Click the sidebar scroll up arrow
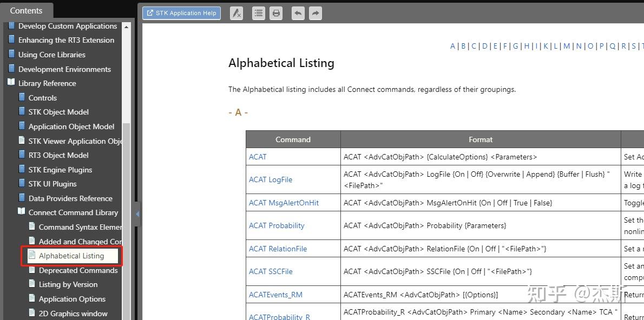This screenshot has height=320, width=644. click(x=126, y=26)
